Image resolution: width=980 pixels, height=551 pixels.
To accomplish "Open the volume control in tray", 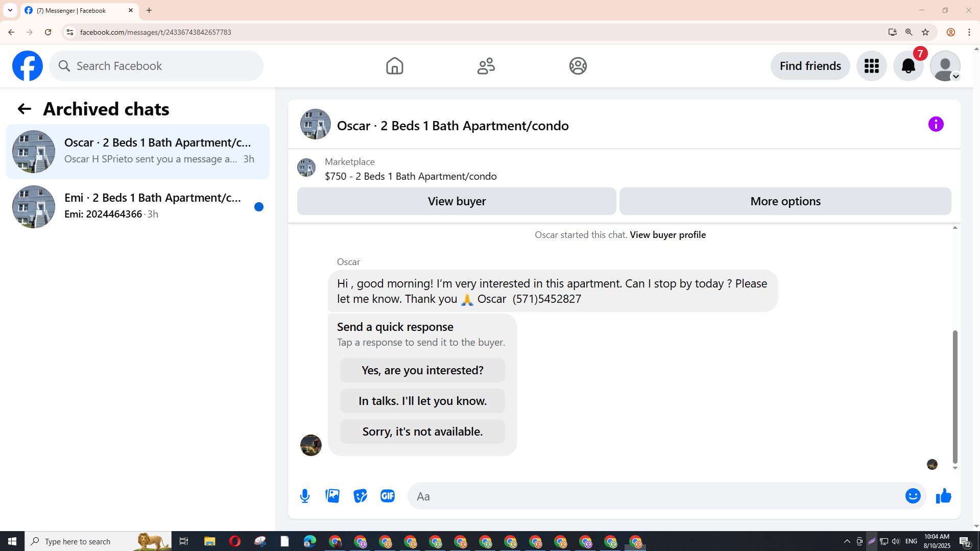I will 896,541.
